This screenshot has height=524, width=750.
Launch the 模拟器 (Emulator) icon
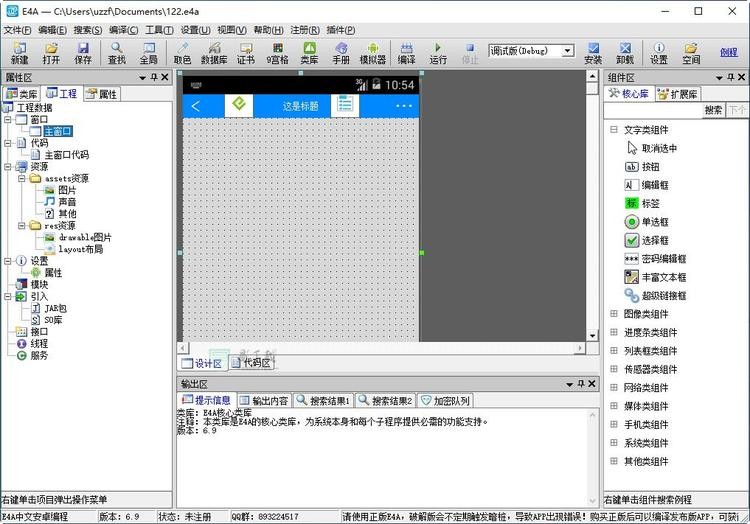pyautogui.click(x=373, y=53)
